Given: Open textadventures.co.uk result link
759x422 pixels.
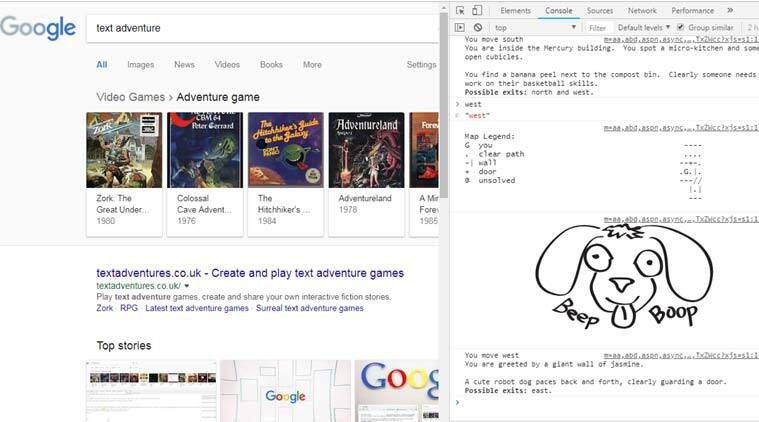Looking at the screenshot, I should point(250,273).
